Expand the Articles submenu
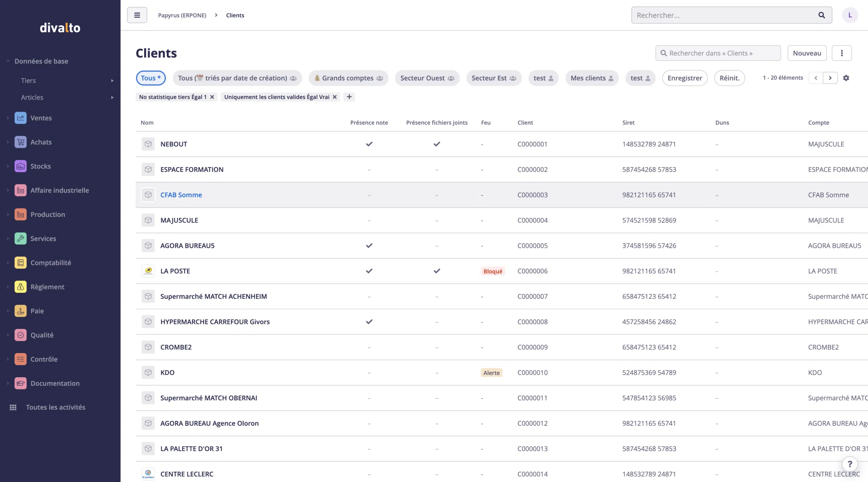The width and height of the screenshot is (868, 482). 112,98
